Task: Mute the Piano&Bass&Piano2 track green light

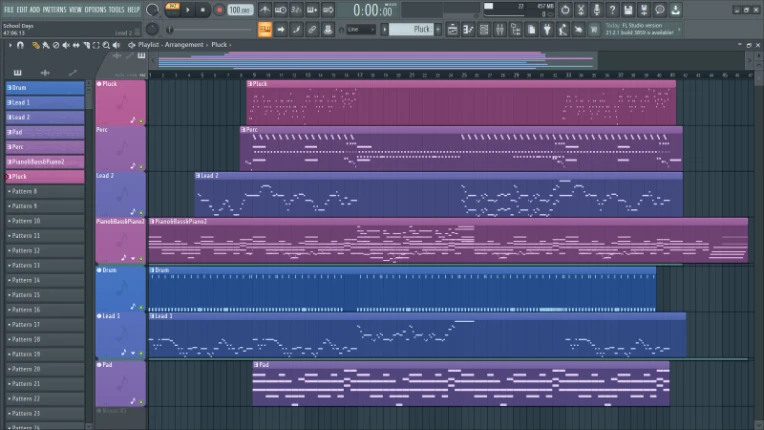Action: 141,259
